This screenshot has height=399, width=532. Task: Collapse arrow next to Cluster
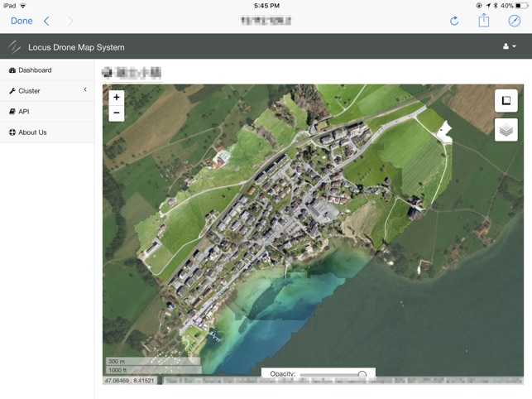coord(85,89)
